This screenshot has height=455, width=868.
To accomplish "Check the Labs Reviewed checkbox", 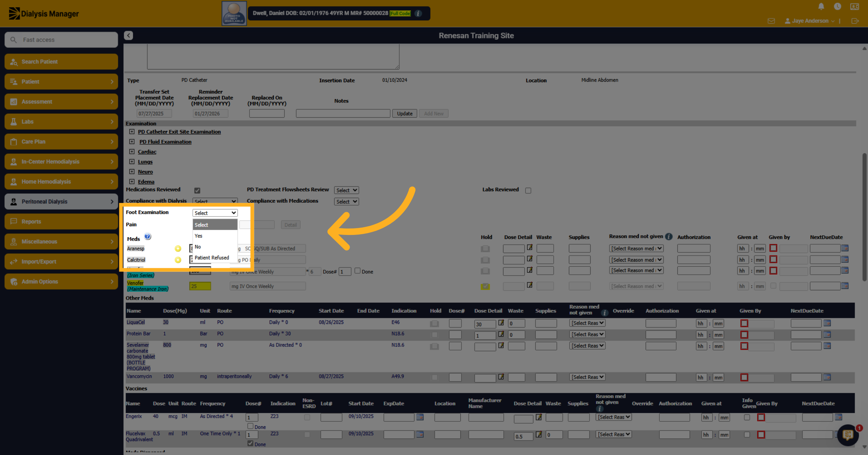I will pos(528,190).
